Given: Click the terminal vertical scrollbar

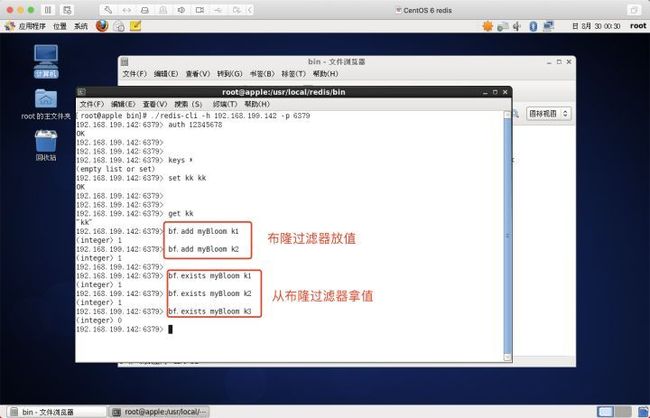Looking at the screenshot, I should pyautogui.click(x=507, y=236).
